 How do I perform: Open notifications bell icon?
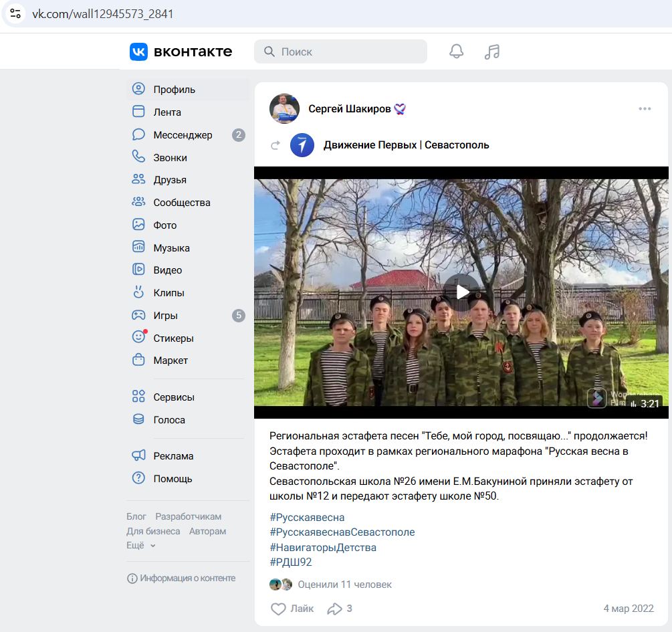(x=457, y=51)
